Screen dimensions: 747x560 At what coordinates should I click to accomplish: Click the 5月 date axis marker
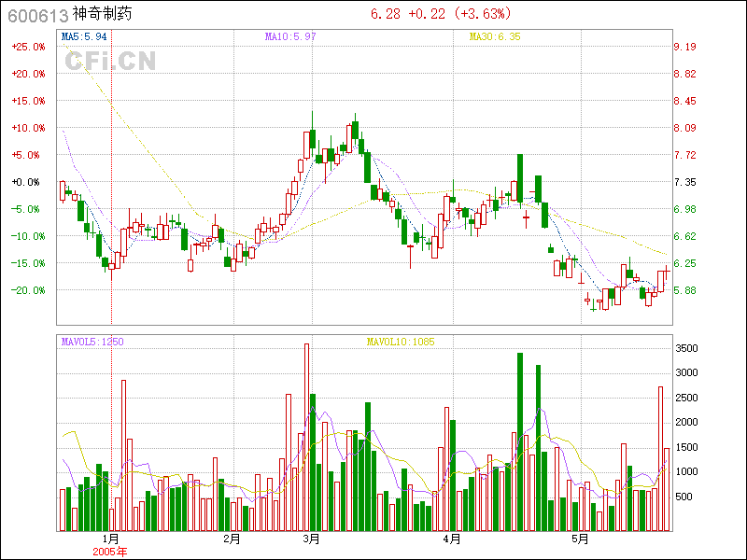point(580,539)
